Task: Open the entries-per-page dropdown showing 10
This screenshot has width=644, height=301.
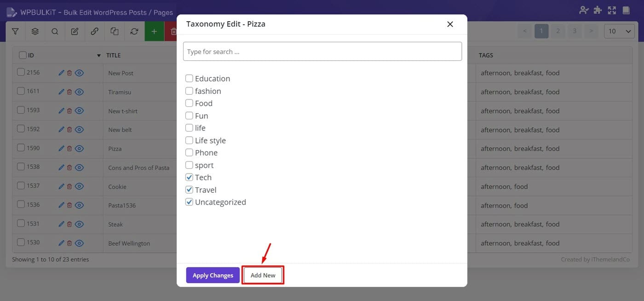Action: point(619,31)
